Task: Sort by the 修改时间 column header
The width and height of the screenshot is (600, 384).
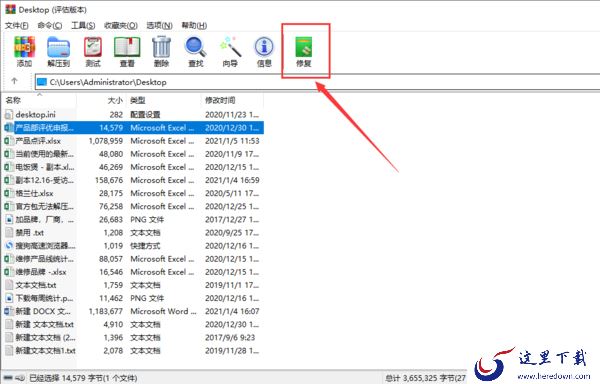Action: tap(232, 100)
